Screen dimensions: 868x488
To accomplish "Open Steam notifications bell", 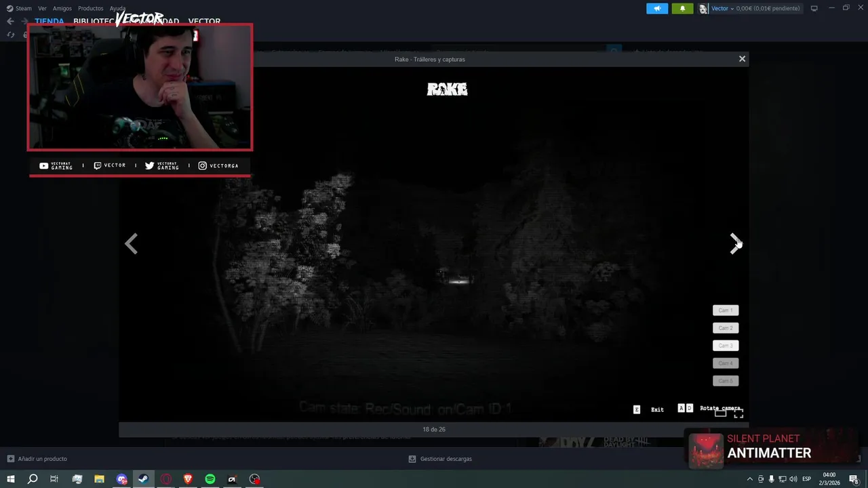I will 682,8.
